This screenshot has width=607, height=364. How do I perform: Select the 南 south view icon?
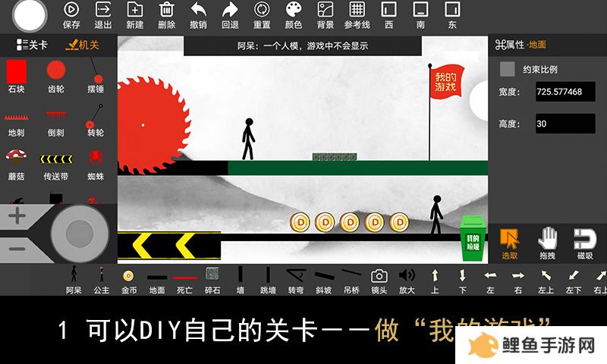point(420,9)
